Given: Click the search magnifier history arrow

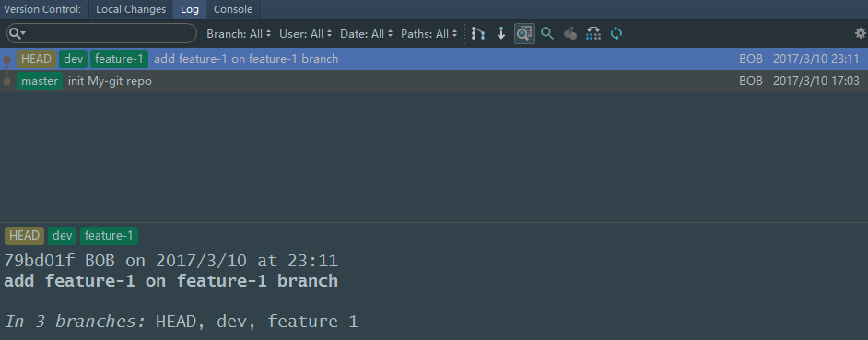Looking at the screenshot, I should [17, 34].
